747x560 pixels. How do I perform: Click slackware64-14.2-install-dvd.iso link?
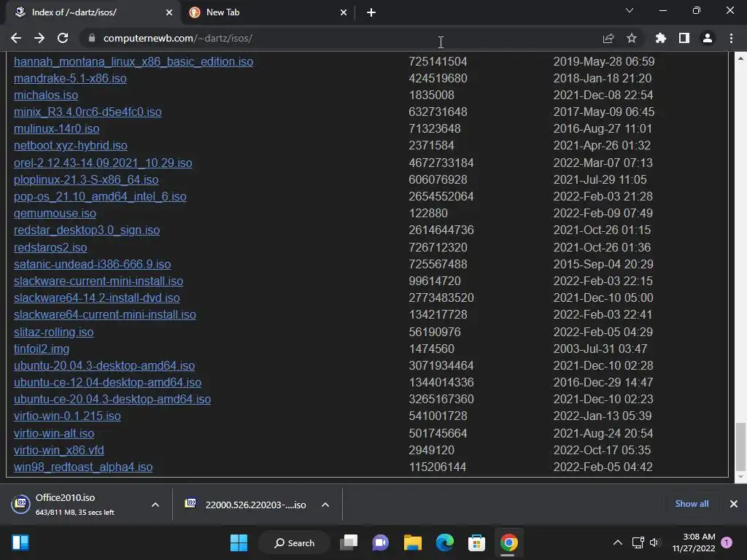coord(97,297)
